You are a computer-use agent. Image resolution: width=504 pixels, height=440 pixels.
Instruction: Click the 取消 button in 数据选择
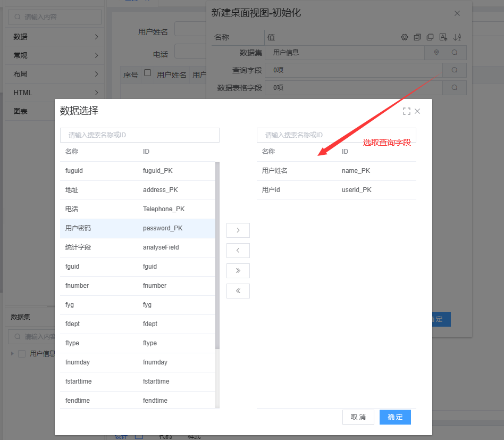pos(358,417)
